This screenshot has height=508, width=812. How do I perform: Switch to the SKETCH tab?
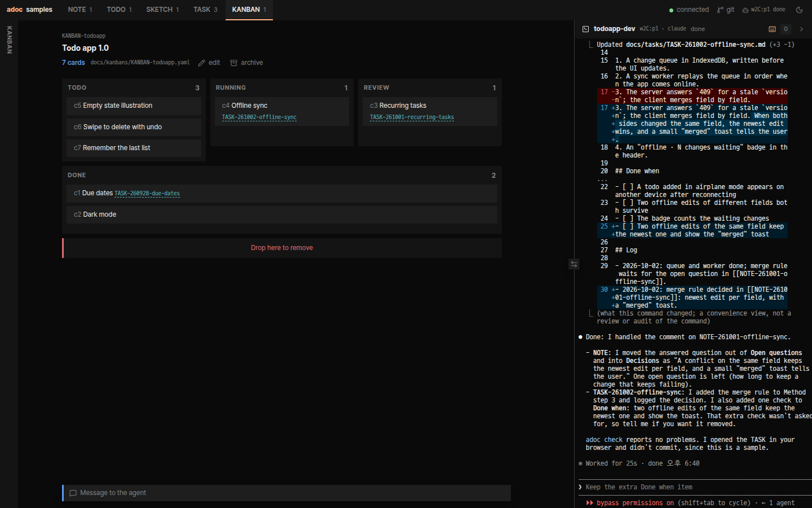point(162,10)
